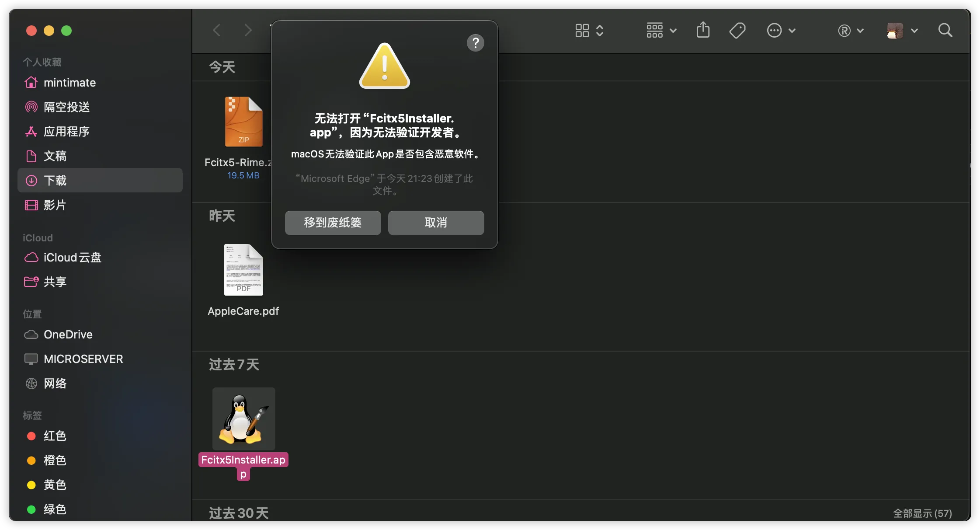The image size is (980, 530).
Task: Click the yellow warning triangle icon in dialog
Action: 385,66
